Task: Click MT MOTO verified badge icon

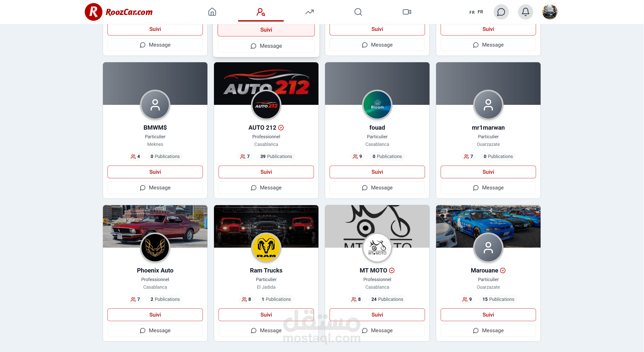Action: (x=392, y=270)
